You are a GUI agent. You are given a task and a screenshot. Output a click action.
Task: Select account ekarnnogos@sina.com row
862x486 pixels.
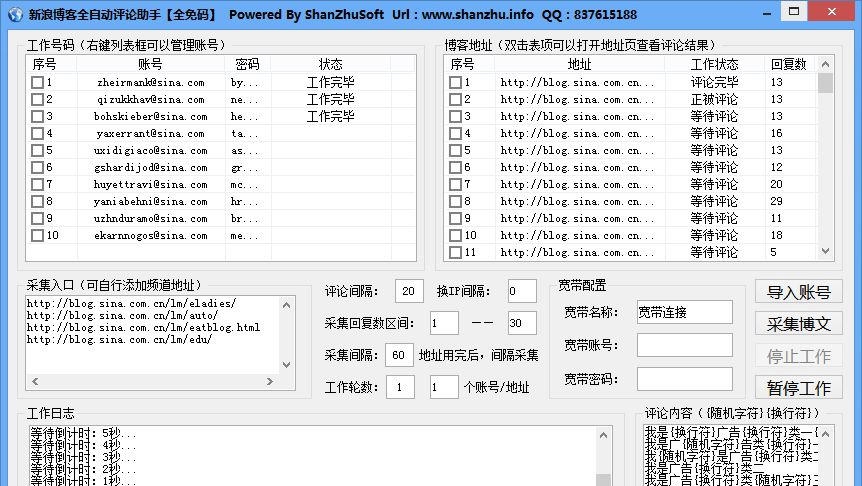pos(220,236)
